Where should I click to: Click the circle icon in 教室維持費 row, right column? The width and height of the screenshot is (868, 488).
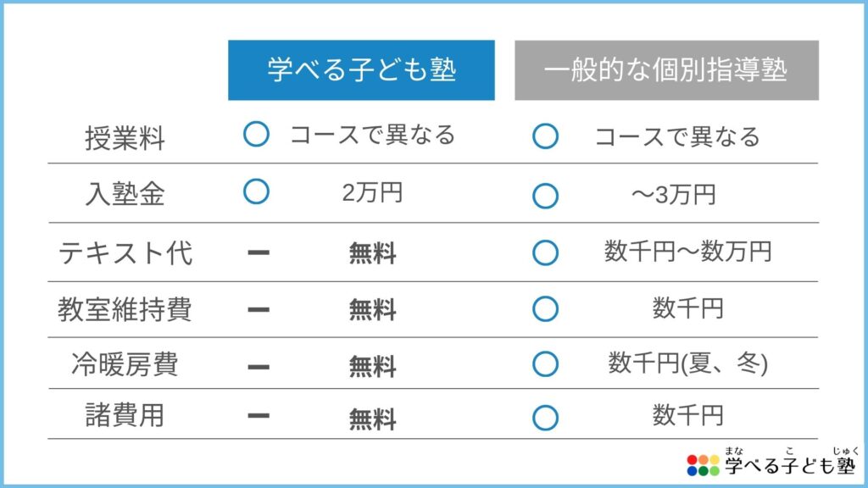point(545,308)
